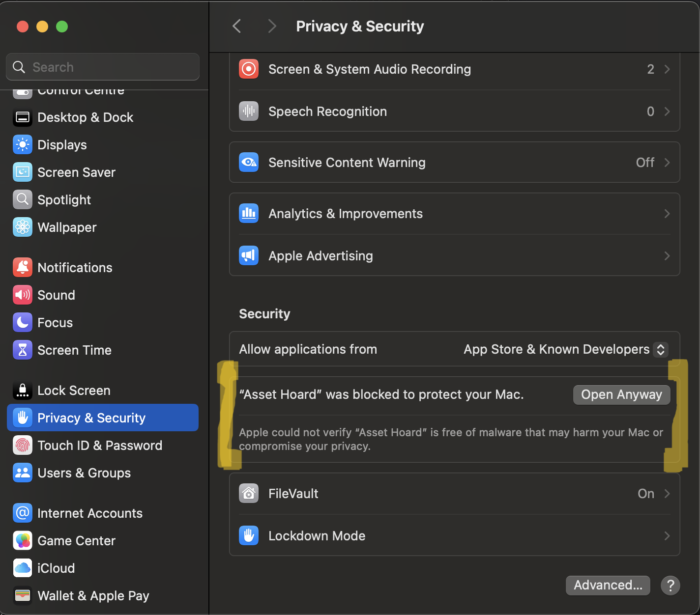Select Users & Groups in the sidebar
This screenshot has height=615, width=700.
(x=84, y=473)
